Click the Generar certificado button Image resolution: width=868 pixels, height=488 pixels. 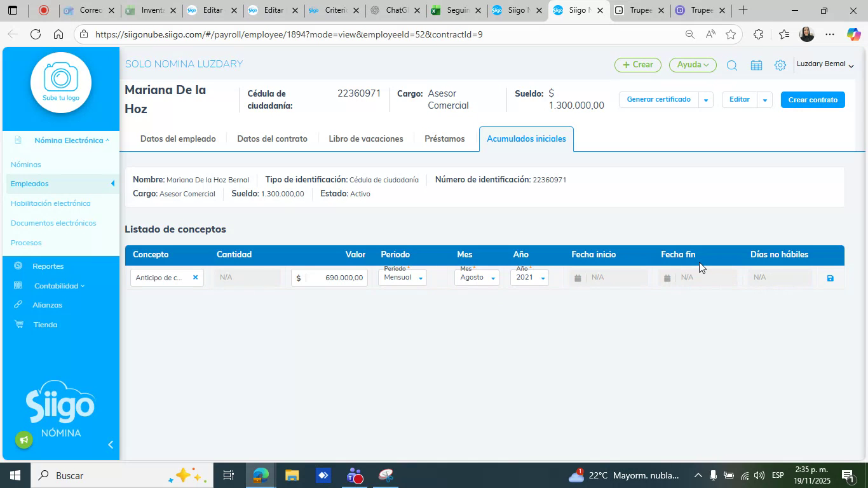pos(658,100)
